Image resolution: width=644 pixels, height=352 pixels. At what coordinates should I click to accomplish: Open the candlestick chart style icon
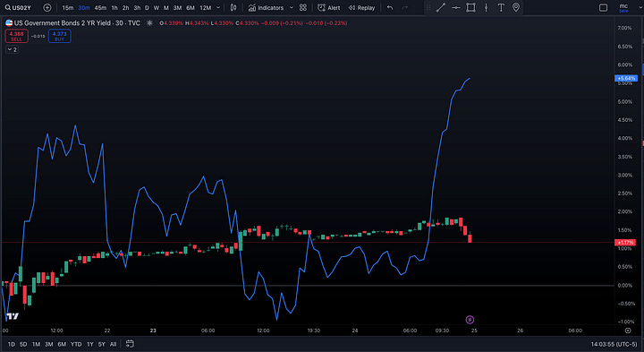[233, 7]
